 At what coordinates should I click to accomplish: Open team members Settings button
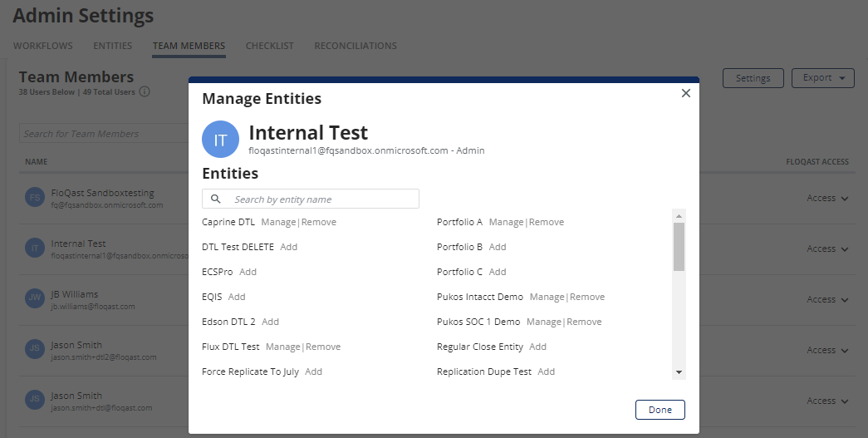(x=753, y=78)
